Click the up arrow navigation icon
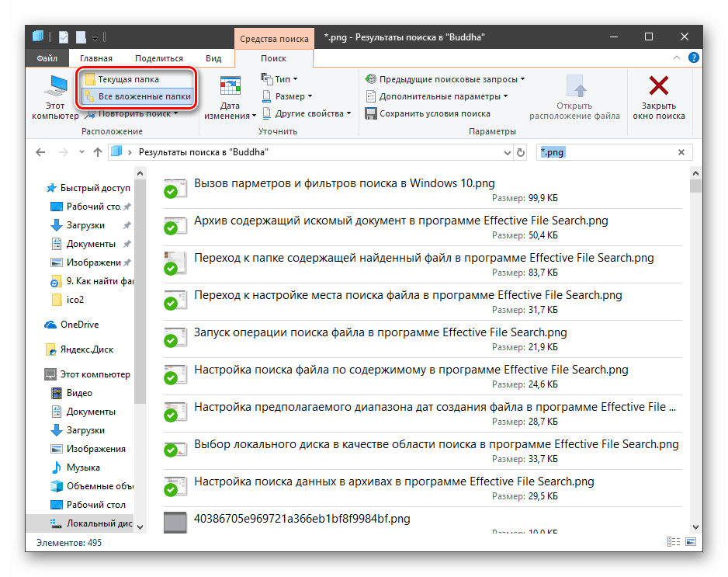This screenshot has width=728, height=577. [98, 153]
